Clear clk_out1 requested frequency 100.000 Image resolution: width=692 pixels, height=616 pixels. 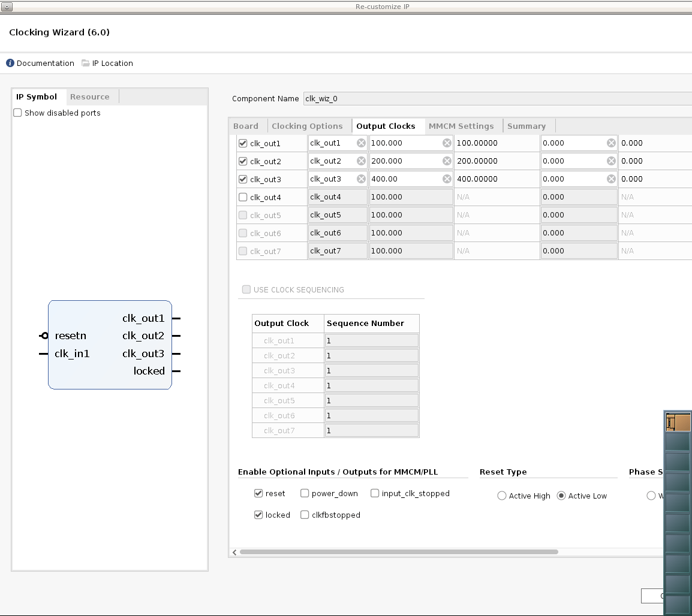446,143
